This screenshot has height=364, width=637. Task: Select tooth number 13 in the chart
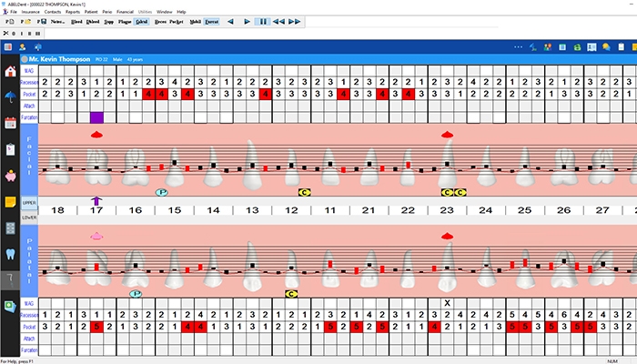pyautogui.click(x=252, y=210)
